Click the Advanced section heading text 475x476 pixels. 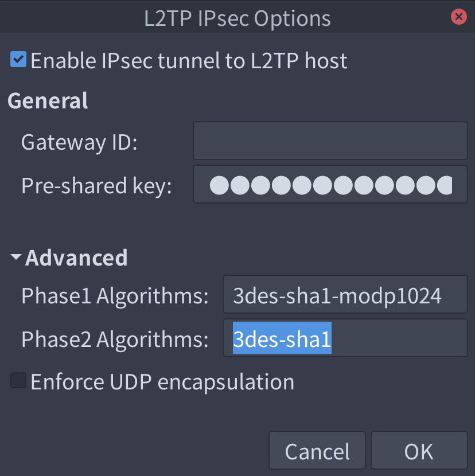pos(76,258)
